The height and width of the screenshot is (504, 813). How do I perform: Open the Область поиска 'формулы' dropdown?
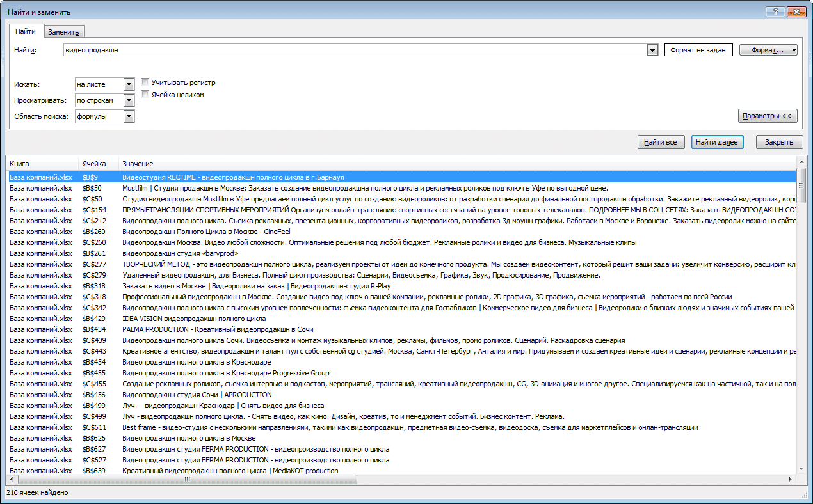128,116
